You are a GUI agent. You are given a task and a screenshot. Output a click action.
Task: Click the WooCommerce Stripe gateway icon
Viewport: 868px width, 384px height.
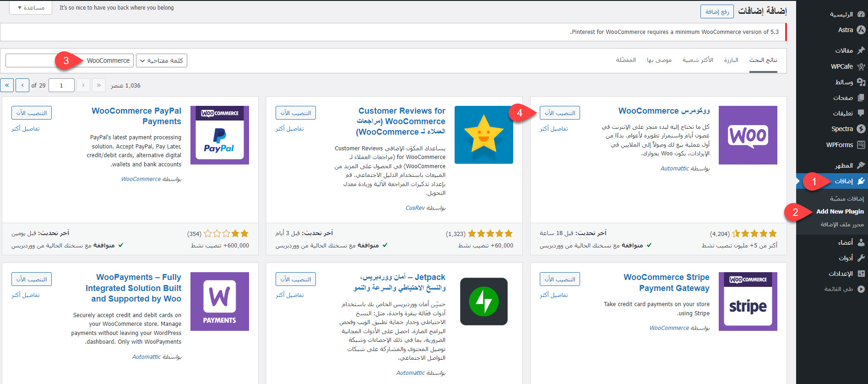[x=748, y=302]
